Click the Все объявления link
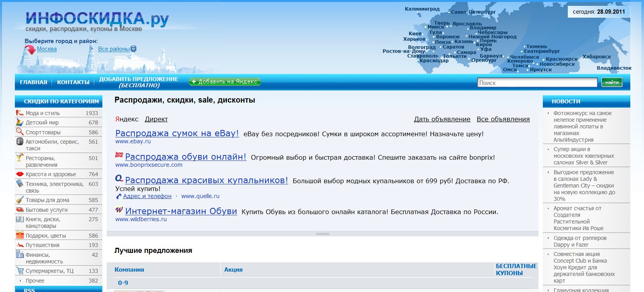Viewport: 644px width, 292px height. tap(503, 119)
